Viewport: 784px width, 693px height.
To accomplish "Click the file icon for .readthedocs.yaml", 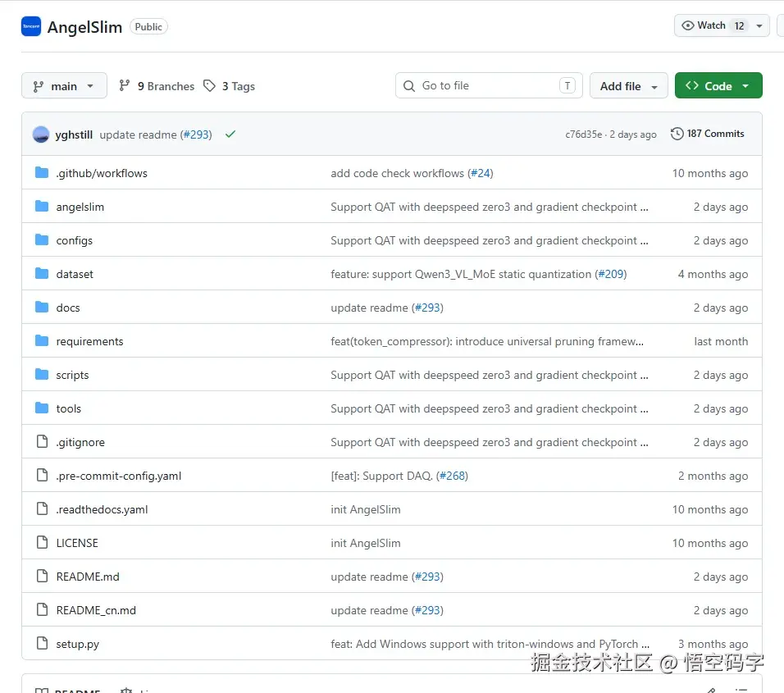I will [43, 508].
